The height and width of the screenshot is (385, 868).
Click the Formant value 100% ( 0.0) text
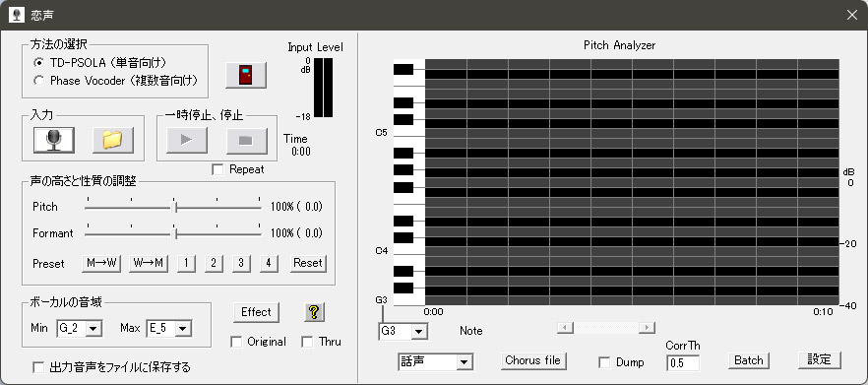click(x=296, y=233)
